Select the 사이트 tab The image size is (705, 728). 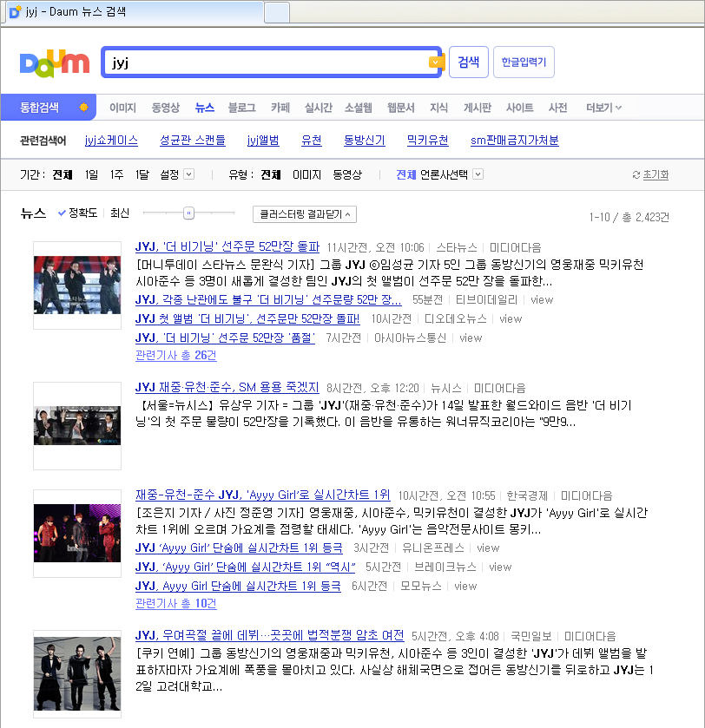click(520, 108)
